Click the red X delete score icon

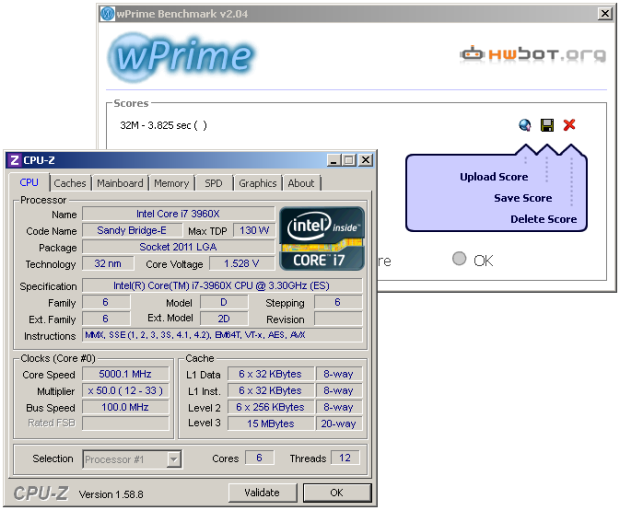569,125
